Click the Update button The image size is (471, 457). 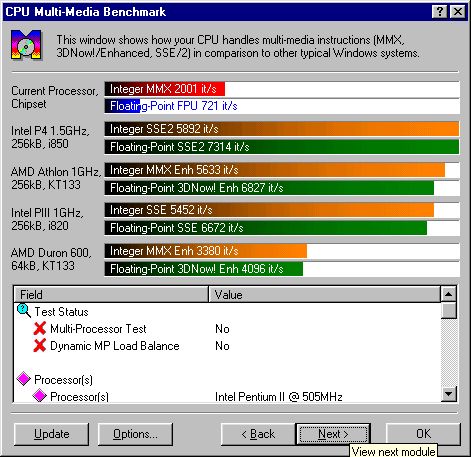pos(52,434)
